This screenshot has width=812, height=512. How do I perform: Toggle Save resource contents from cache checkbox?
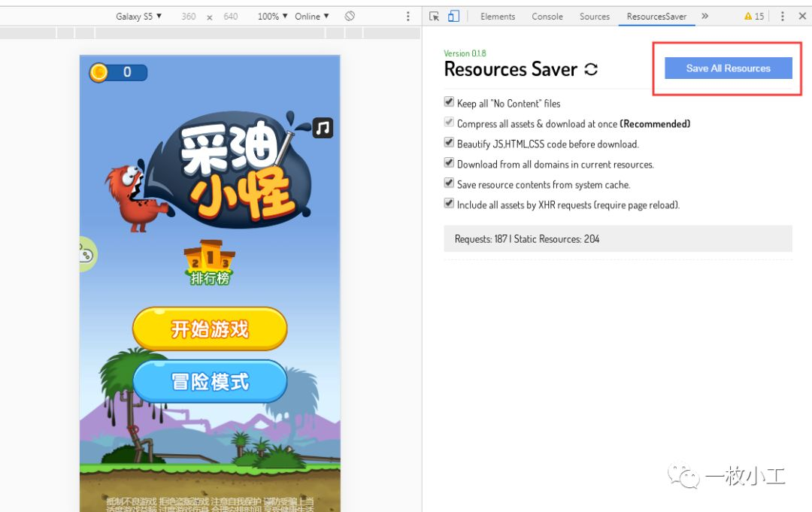tap(449, 183)
